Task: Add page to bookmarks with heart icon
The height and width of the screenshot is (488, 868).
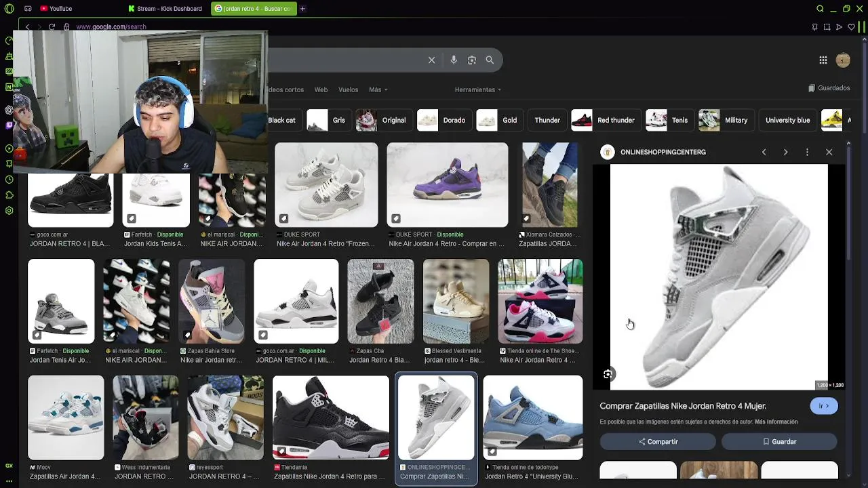Action: click(851, 27)
